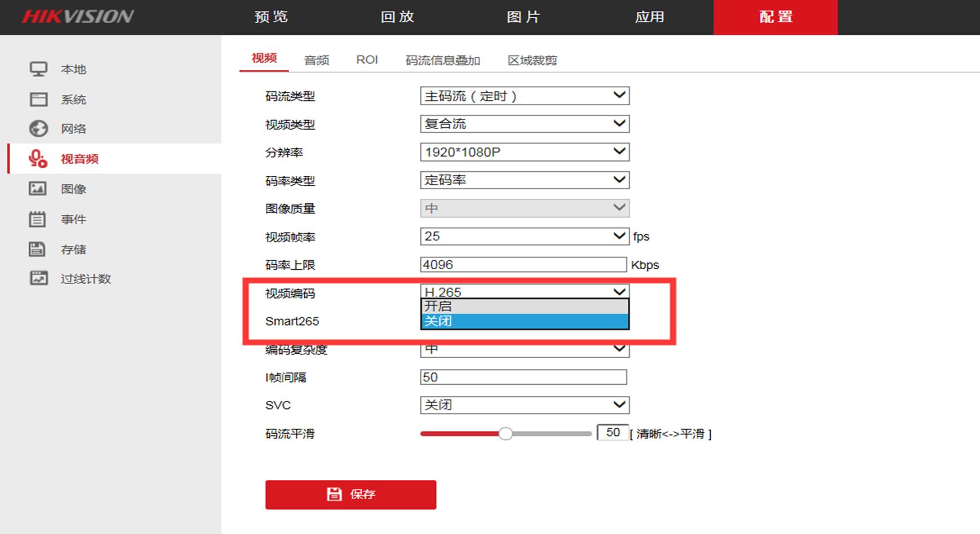Image resolution: width=980 pixels, height=534 pixels.
Task: Select the 系统 (System) sidebar icon
Action: pyautogui.click(x=38, y=99)
